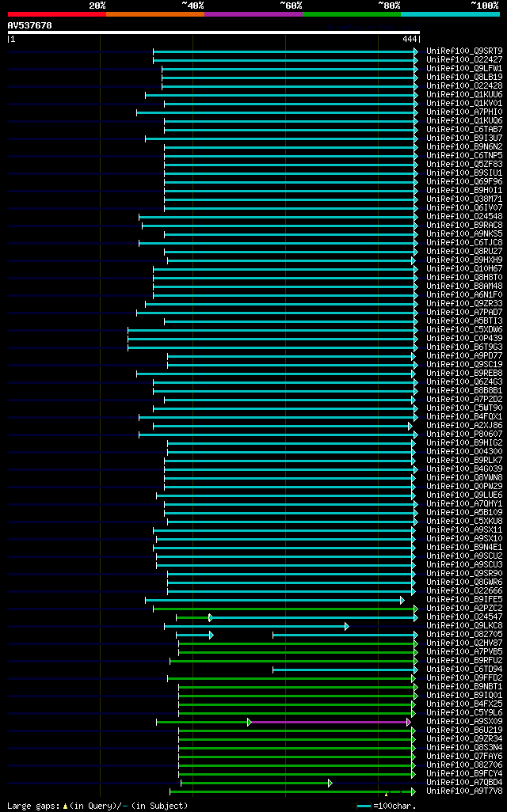Select the label UniRef100_C6TNP5
Image resolution: width=507 pixels, height=812 pixels.
pos(464,156)
